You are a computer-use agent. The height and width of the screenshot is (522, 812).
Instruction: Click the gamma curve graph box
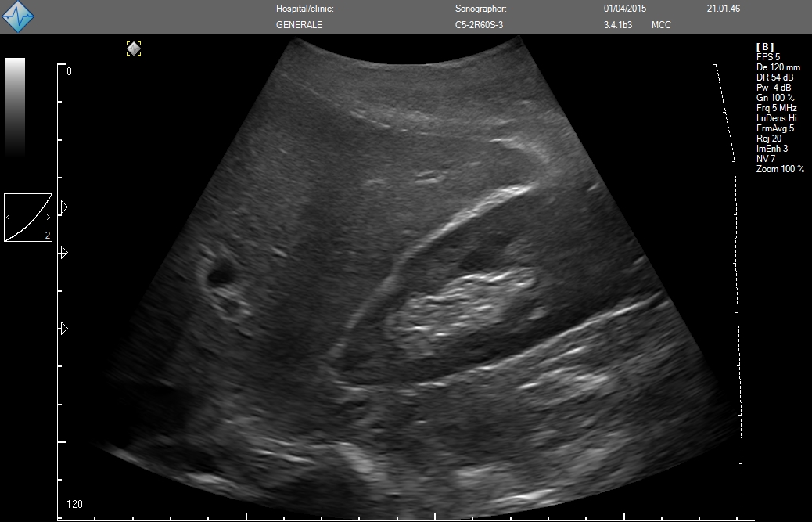28,218
